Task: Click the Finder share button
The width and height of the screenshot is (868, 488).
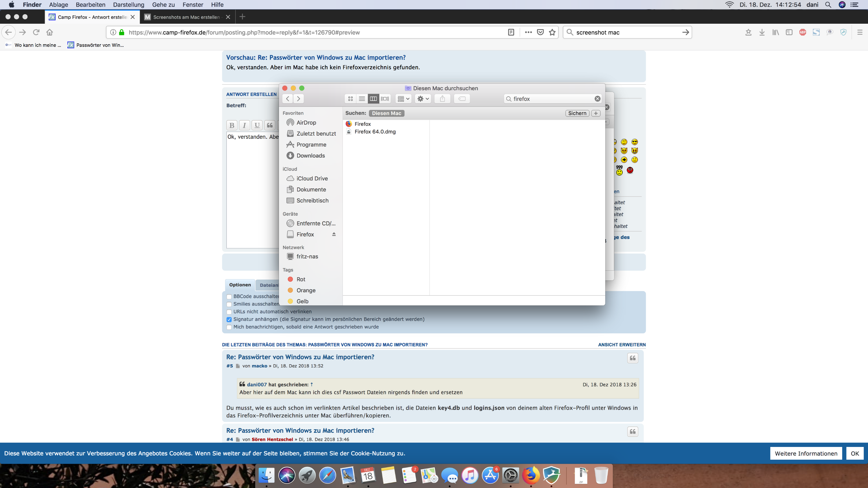Action: tap(442, 99)
